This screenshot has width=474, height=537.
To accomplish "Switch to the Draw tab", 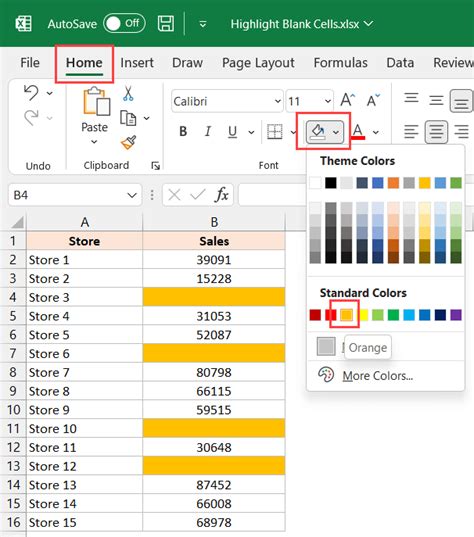I will pos(187,63).
